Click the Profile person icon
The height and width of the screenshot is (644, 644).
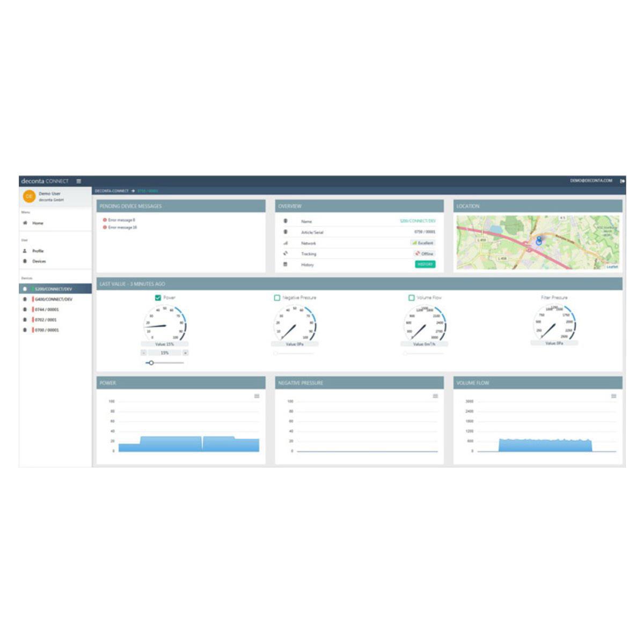click(x=25, y=251)
